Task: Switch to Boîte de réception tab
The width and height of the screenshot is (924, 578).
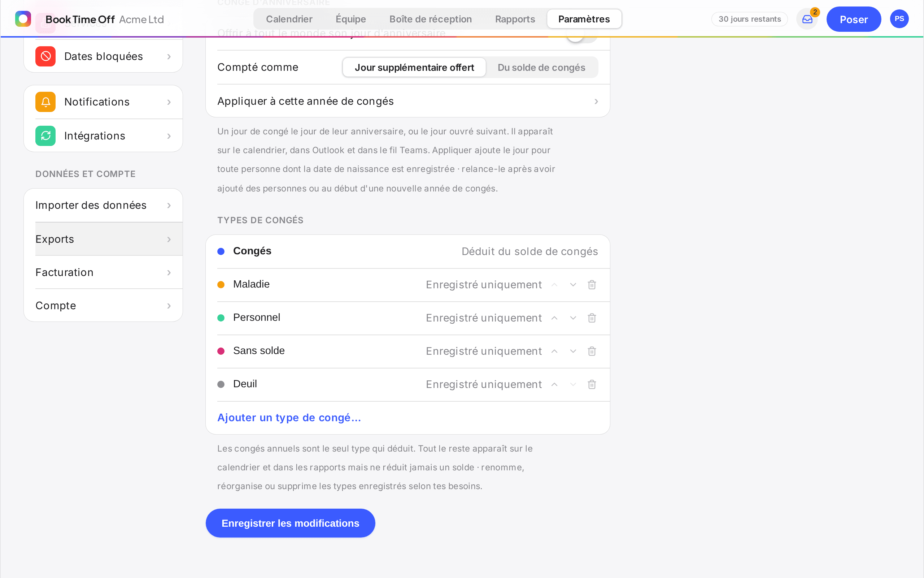Action: [430, 19]
